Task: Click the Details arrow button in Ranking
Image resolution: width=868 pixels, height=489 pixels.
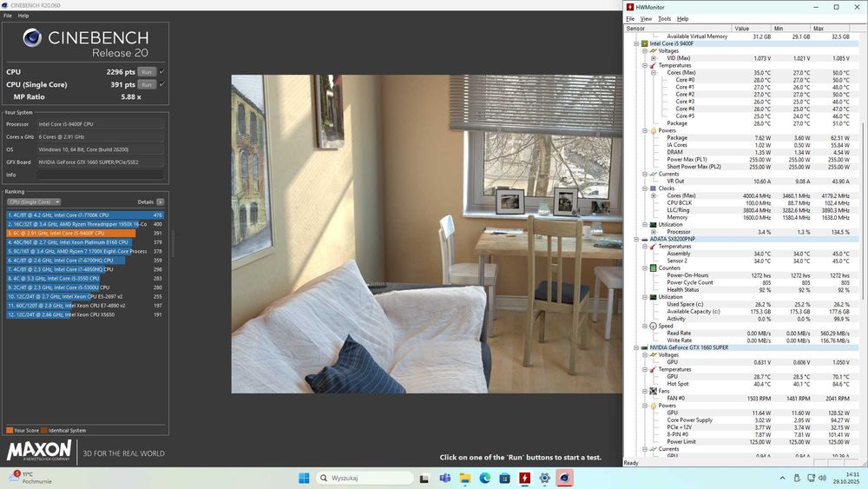Action: pos(160,202)
